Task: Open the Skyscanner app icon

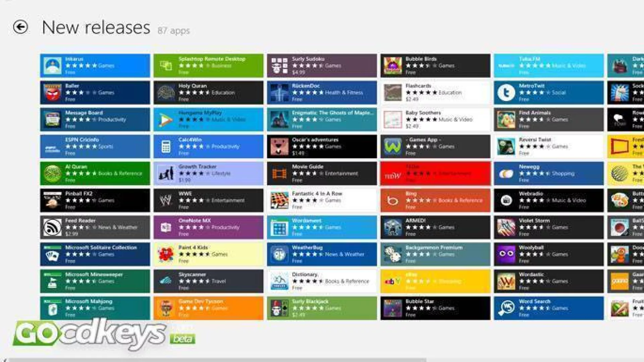Action: click(x=166, y=281)
